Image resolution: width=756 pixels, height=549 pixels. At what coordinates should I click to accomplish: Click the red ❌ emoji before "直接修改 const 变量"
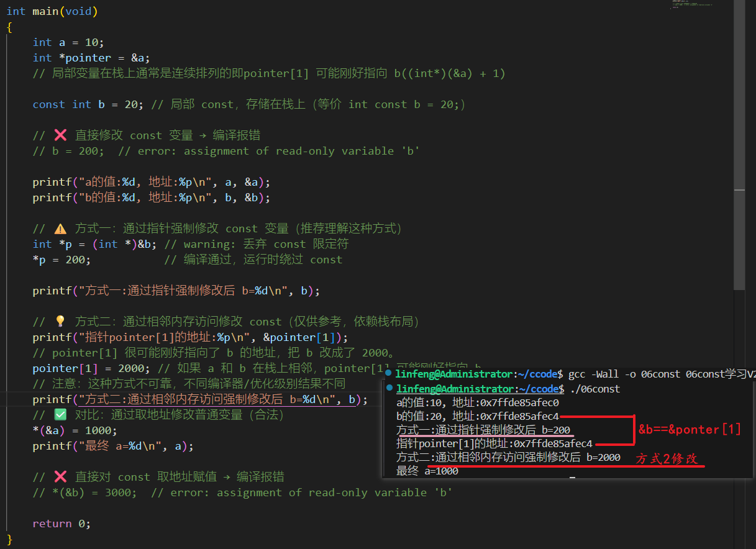[60, 135]
